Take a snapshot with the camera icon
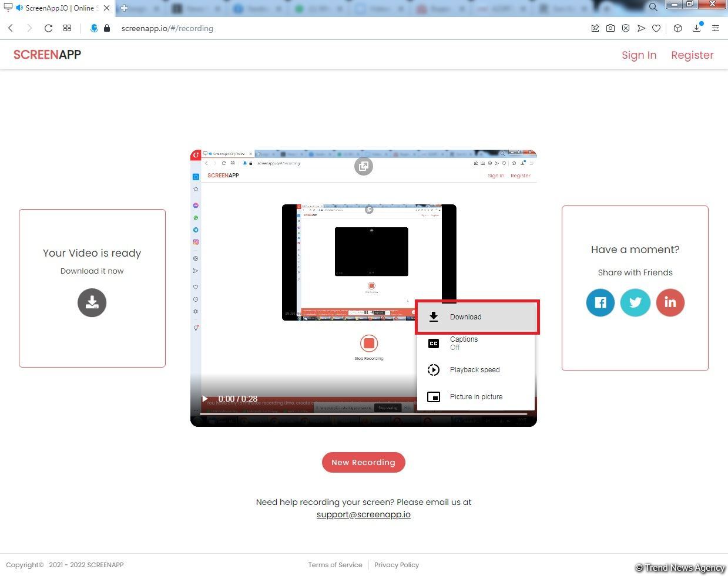The width and height of the screenshot is (728, 576). click(x=610, y=28)
